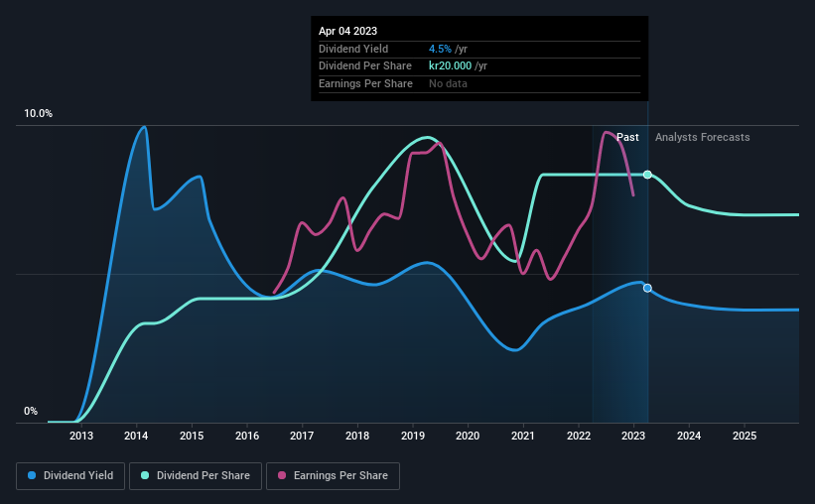Click the teal data point marker at Apr 2023
The height and width of the screenshot is (504, 815).
pyautogui.click(x=647, y=175)
